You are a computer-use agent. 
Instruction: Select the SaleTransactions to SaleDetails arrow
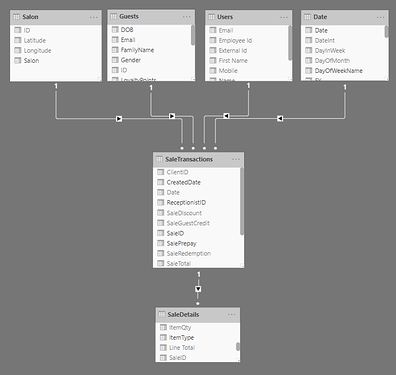(x=198, y=289)
